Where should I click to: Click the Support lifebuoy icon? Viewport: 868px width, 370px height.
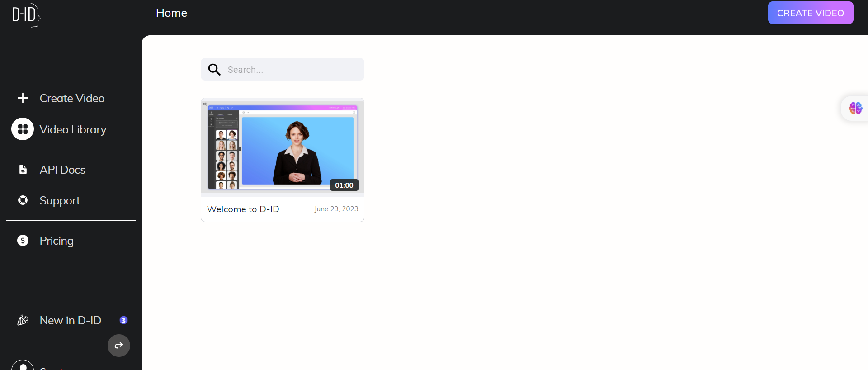[23, 200]
